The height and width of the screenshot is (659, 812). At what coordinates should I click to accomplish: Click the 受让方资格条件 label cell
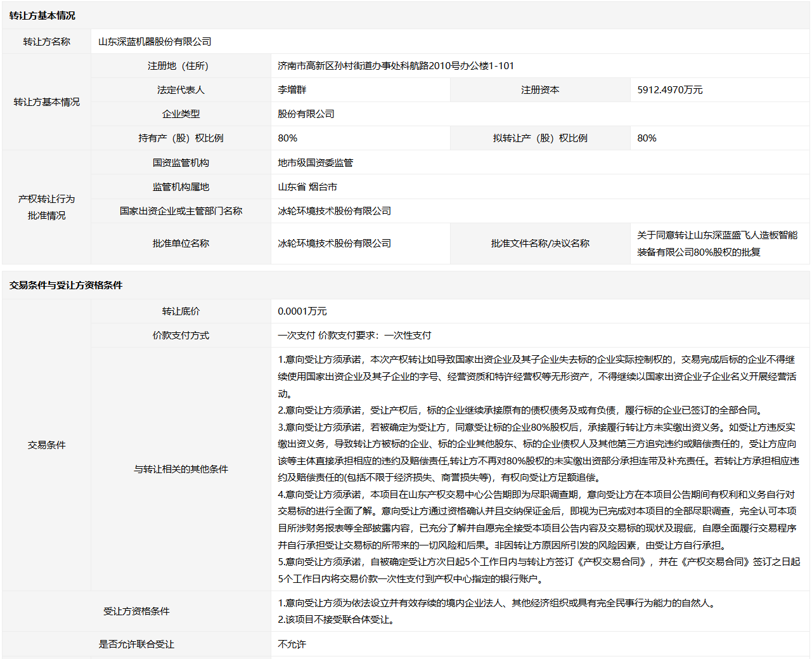pyautogui.click(x=136, y=611)
